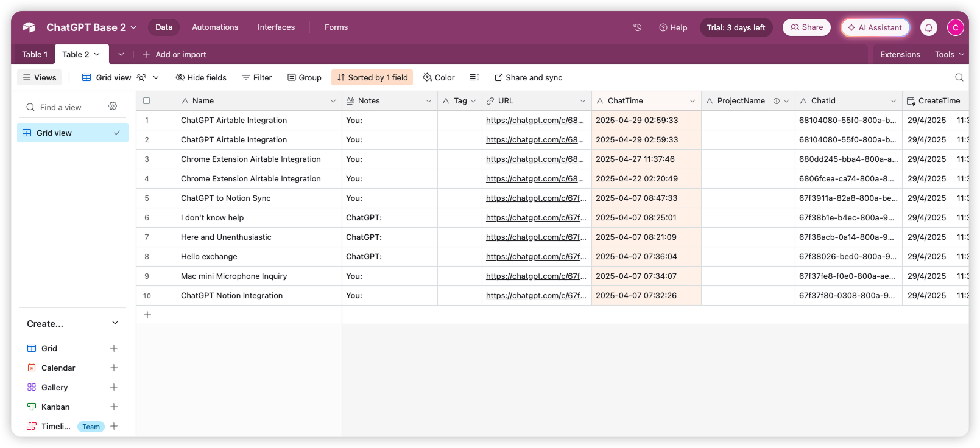Select the 'Mac mini Microphone Inquiry' name cell
The width and height of the screenshot is (980, 448).
coord(239,276)
